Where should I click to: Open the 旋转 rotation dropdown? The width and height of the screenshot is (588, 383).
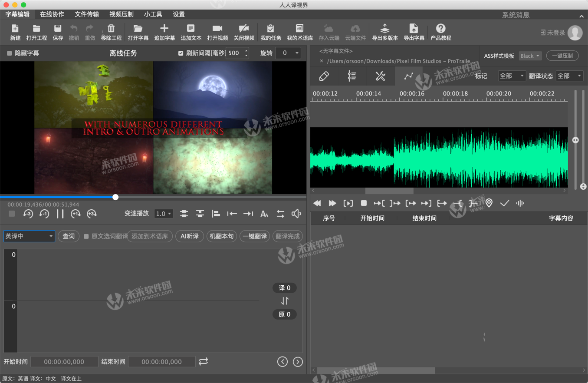point(288,53)
